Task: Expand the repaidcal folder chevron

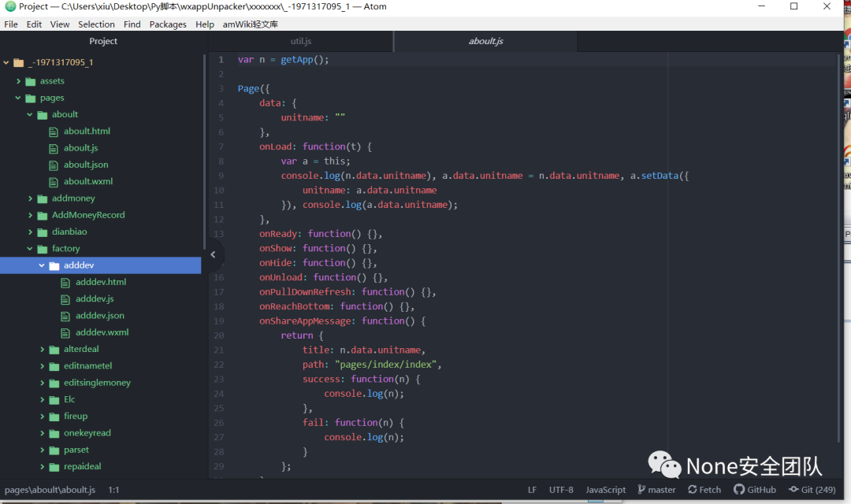Action: click(43, 466)
